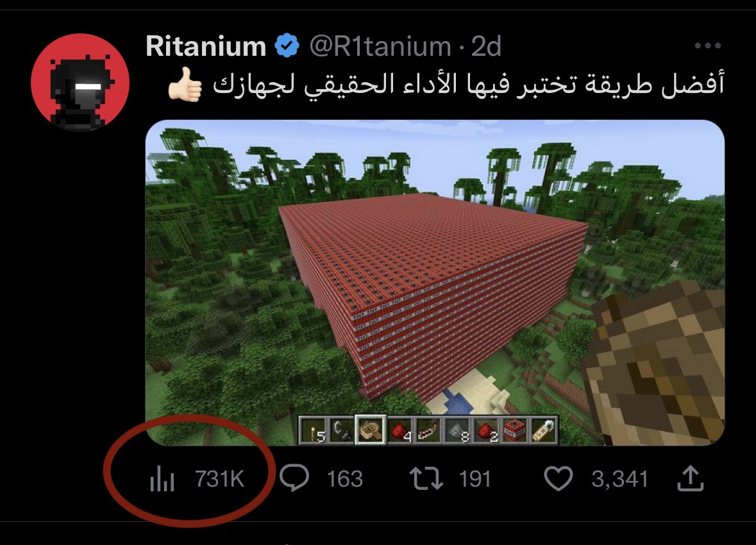The width and height of the screenshot is (756, 545).
Task: Retweet using the repost arrows icon
Action: [426, 478]
